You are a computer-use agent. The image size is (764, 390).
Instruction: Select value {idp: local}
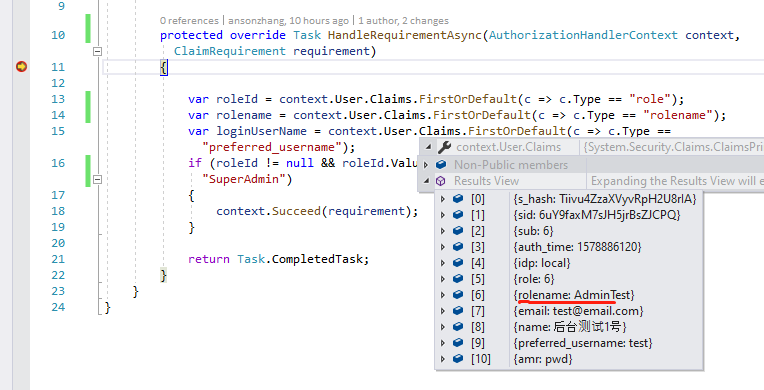click(x=542, y=263)
